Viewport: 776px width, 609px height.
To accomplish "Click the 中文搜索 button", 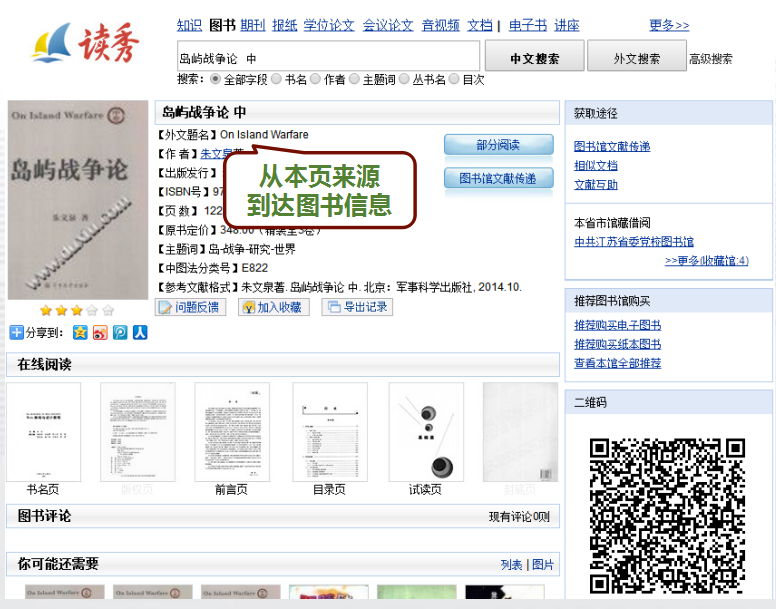I will pyautogui.click(x=534, y=57).
